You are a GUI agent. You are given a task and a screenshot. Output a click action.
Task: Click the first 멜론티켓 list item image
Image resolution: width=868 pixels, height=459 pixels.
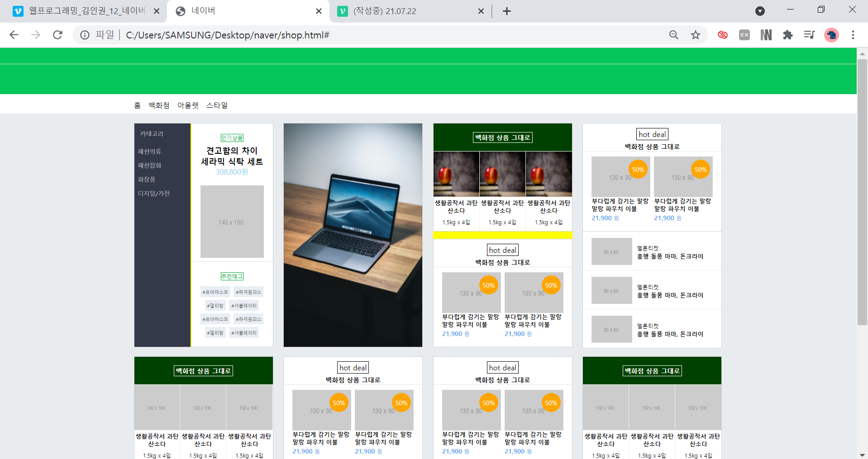point(612,251)
